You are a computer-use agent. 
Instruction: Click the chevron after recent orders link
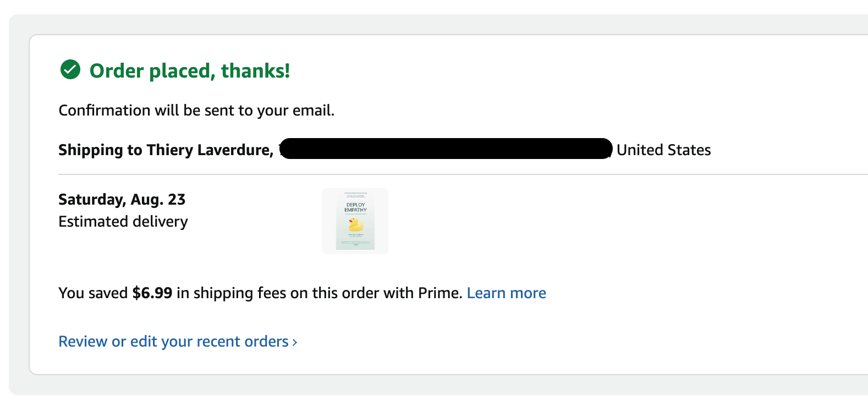pyautogui.click(x=295, y=342)
